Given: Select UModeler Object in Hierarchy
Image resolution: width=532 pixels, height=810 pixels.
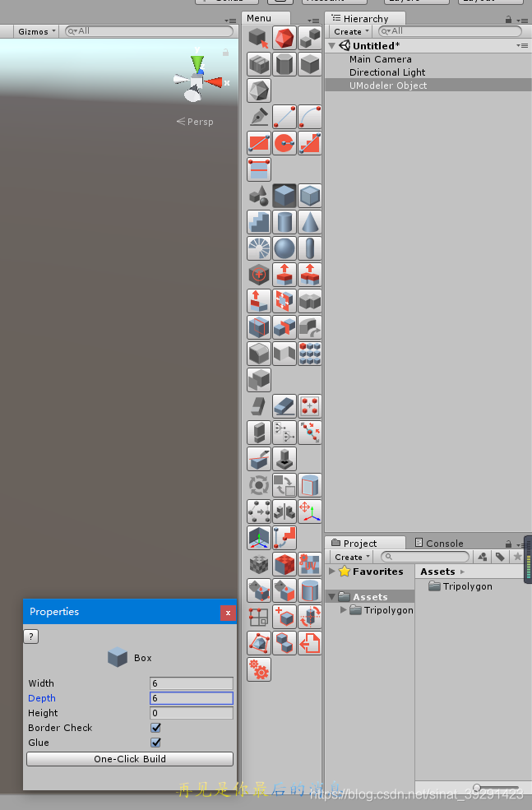Looking at the screenshot, I should pos(428,86).
